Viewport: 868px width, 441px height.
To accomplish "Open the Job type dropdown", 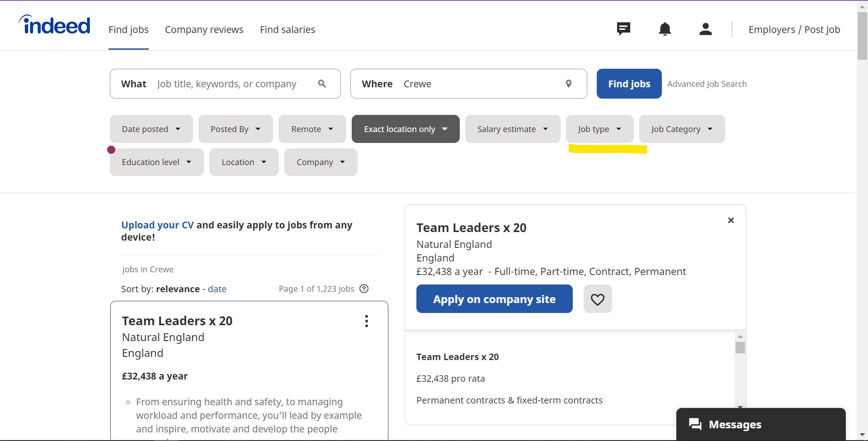I will tap(599, 129).
